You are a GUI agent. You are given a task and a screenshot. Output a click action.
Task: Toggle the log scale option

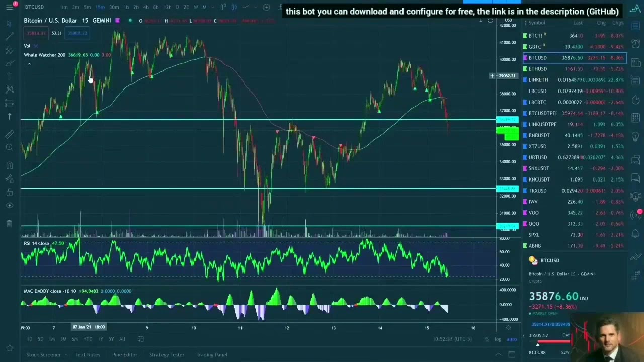click(x=498, y=339)
